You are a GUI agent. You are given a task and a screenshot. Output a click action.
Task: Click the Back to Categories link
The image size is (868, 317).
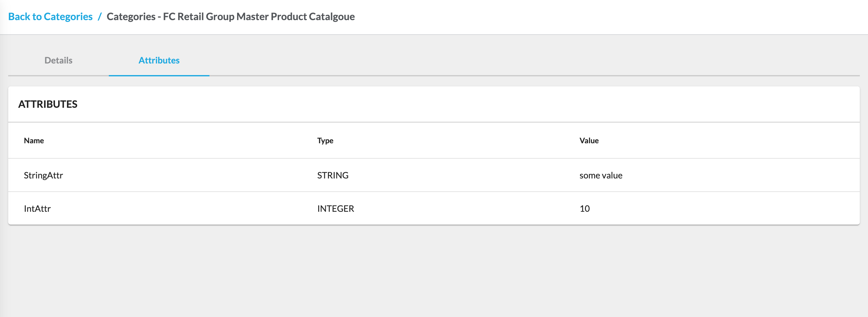[50, 16]
